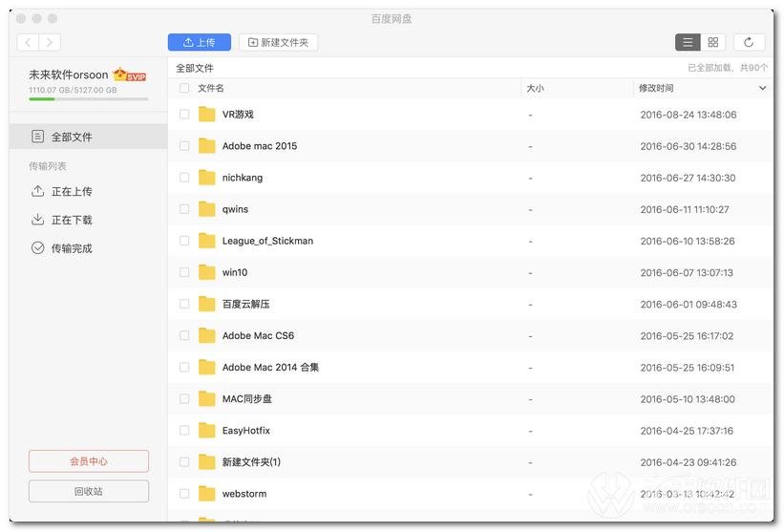Open the win10 folder icon
The height and width of the screenshot is (532, 784).
coord(206,272)
